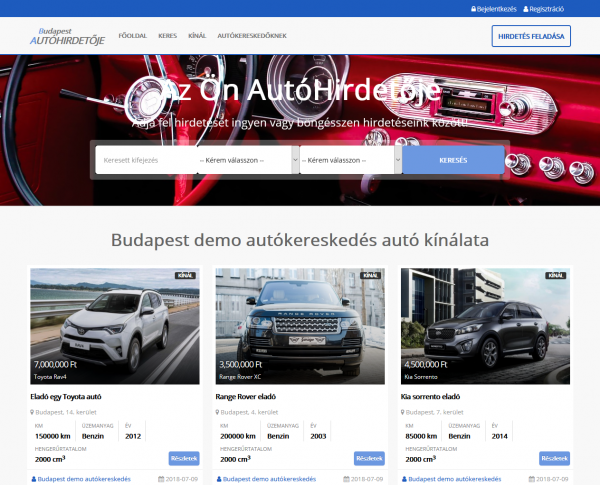Click the Regisztráció link
The image size is (600, 485).
click(546, 9)
